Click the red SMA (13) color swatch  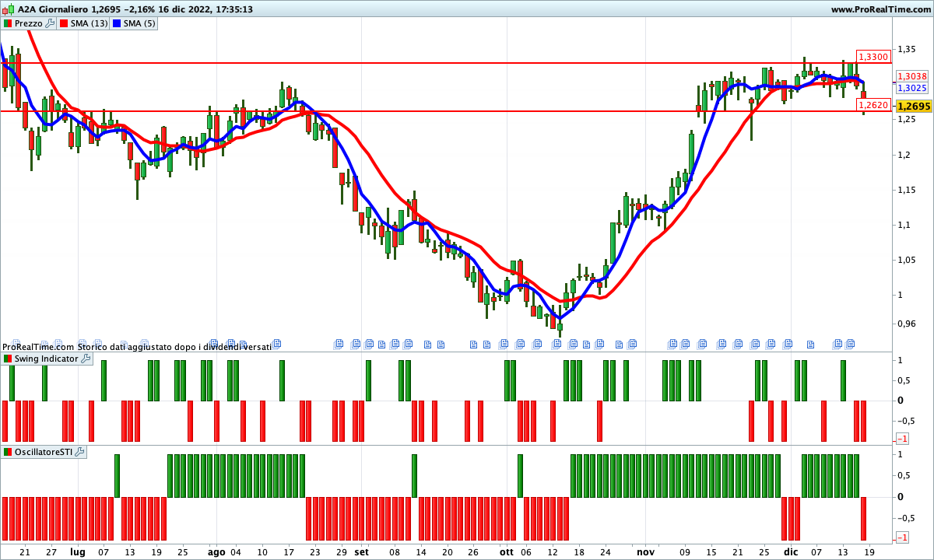[64, 23]
